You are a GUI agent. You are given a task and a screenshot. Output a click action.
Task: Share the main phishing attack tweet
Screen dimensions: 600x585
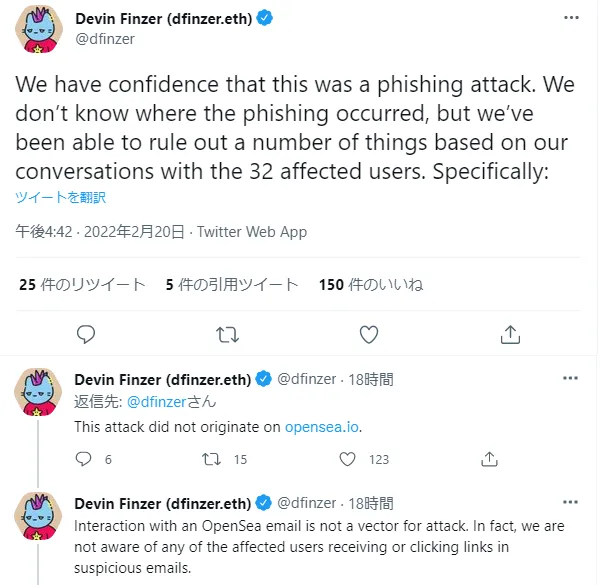coord(510,335)
